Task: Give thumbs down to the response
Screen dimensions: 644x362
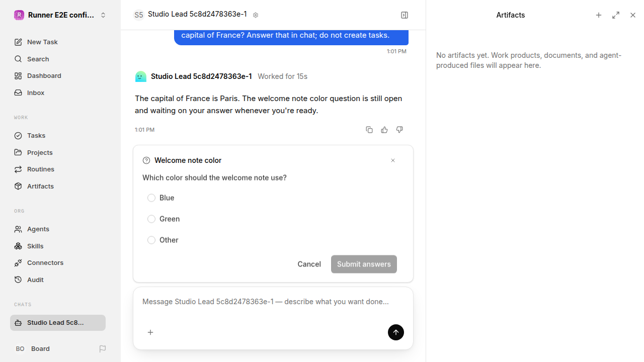Action: tap(399, 130)
